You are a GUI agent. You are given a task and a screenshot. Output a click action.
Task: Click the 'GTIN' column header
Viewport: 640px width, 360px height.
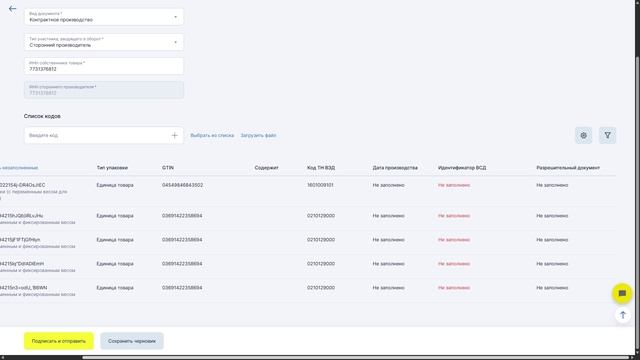[168, 168]
